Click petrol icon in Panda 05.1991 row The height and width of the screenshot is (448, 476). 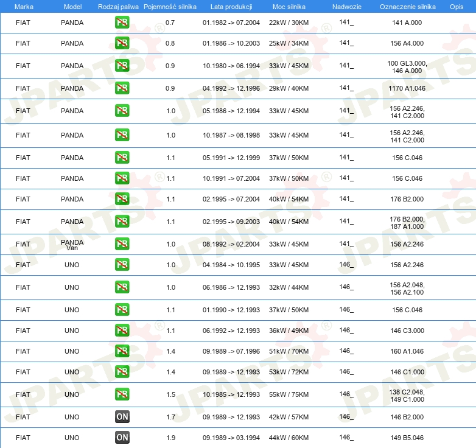pyautogui.click(x=122, y=158)
